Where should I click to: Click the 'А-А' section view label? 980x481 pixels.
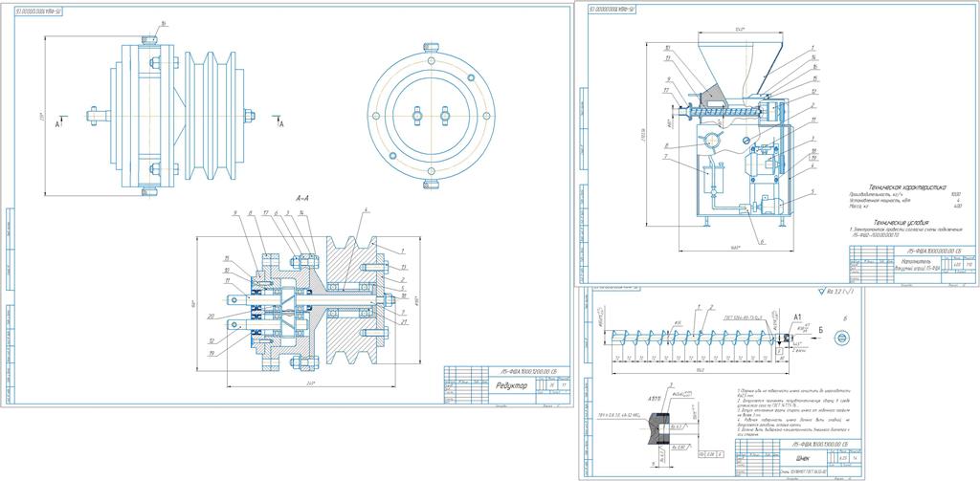tap(303, 198)
